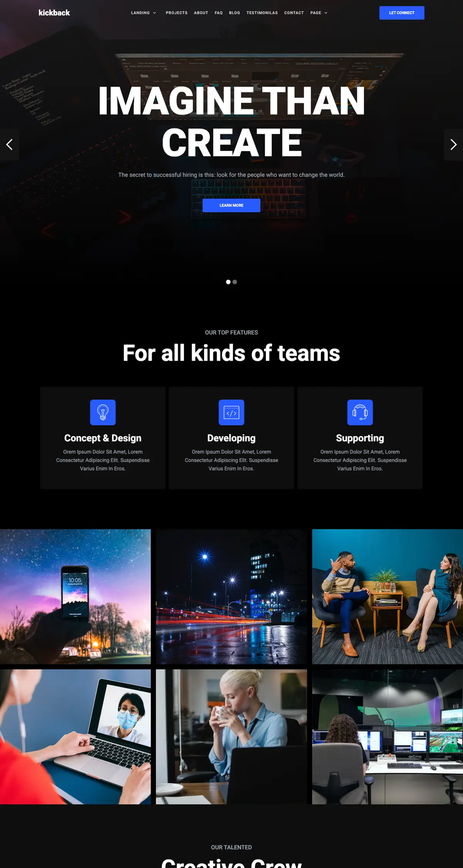Open the night street light trails photo
The height and width of the screenshot is (868, 463).
(x=231, y=597)
